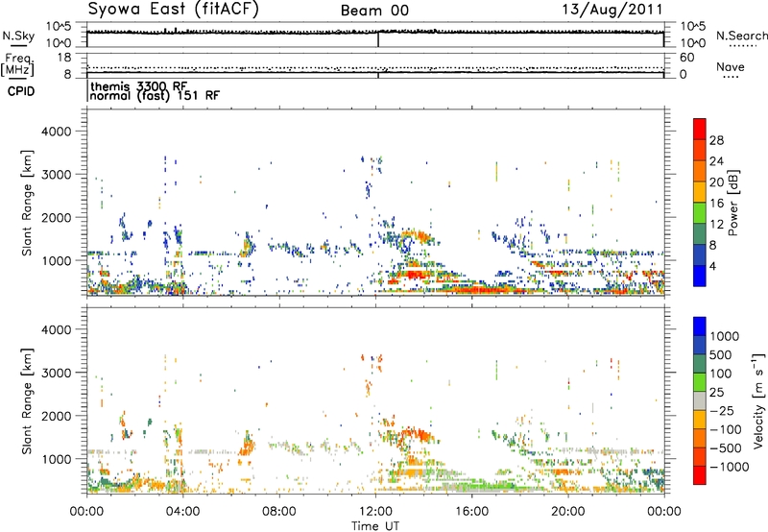
Task: Click the blue bottom of power color bar
Action: pos(700,276)
